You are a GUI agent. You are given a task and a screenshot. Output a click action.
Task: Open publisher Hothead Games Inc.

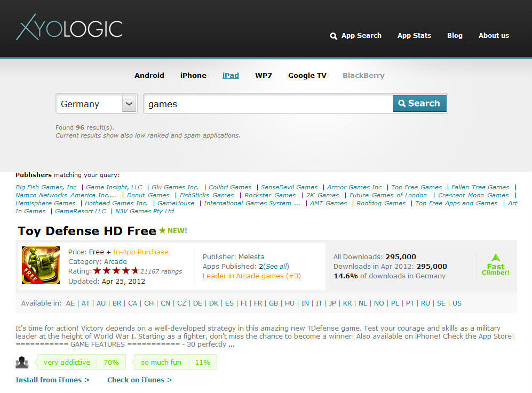[116, 204]
